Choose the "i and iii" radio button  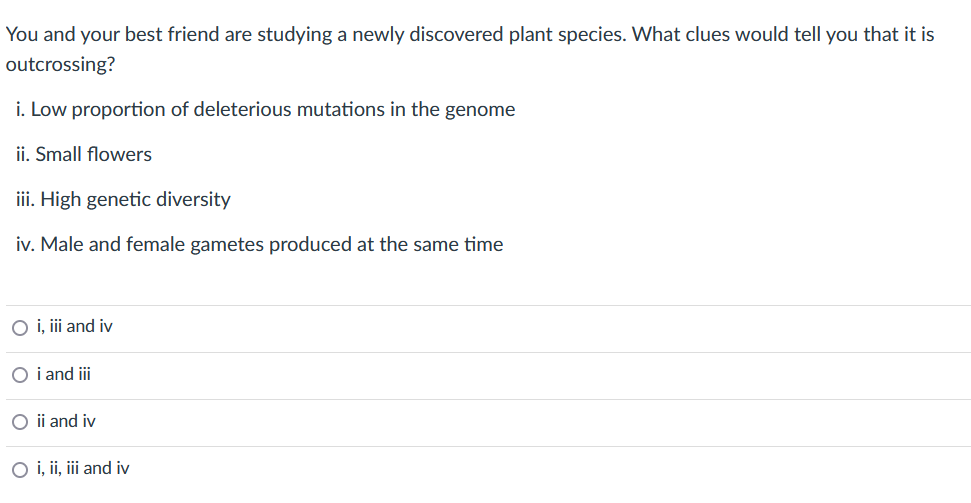click(x=20, y=374)
